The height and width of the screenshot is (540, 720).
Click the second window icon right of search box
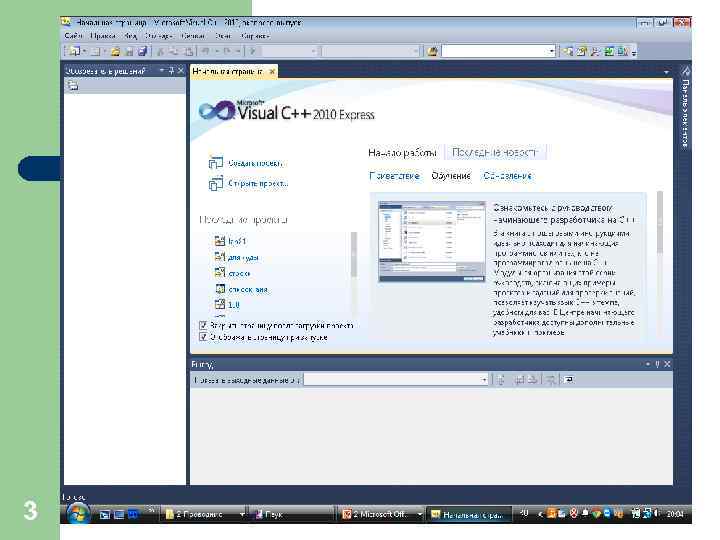[x=582, y=51]
